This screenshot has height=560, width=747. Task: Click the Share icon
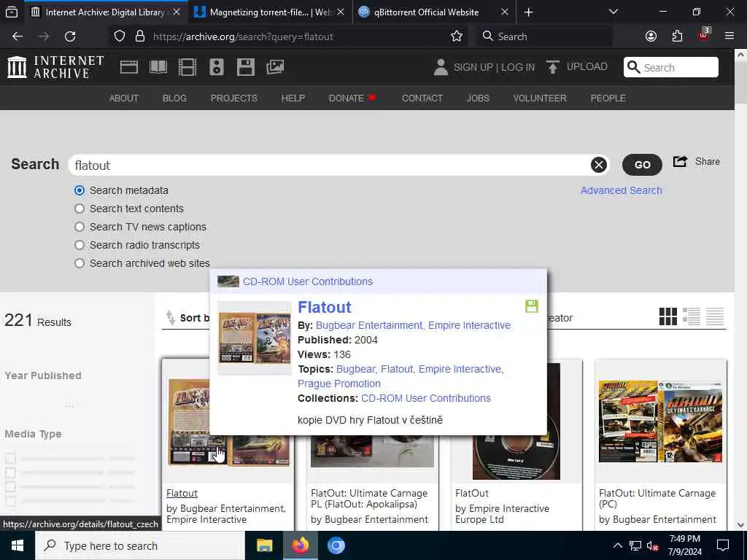(680, 161)
